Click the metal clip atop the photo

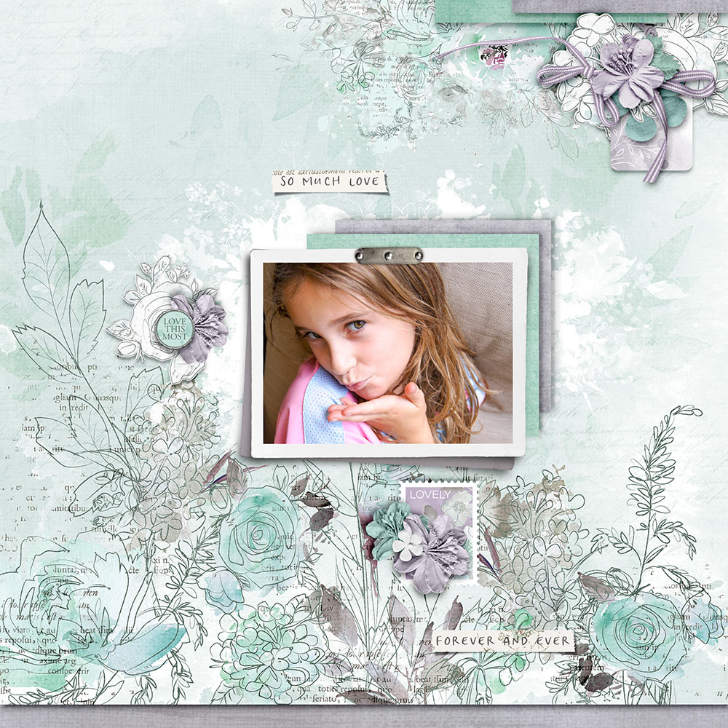click(389, 254)
